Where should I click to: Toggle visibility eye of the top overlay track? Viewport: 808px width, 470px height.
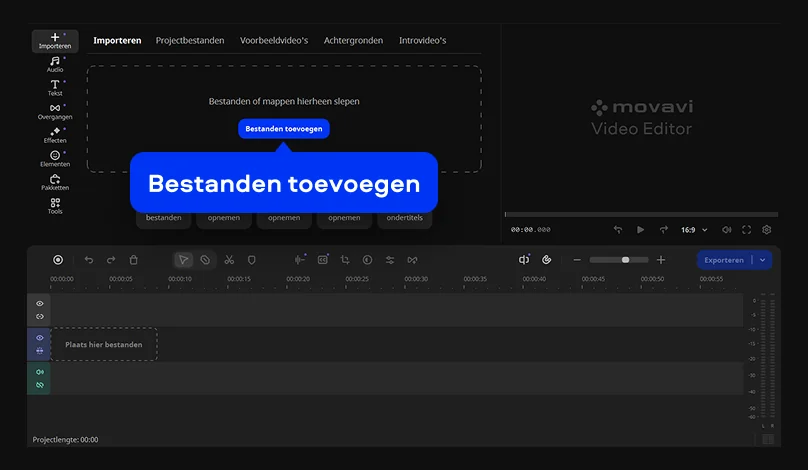(40, 303)
